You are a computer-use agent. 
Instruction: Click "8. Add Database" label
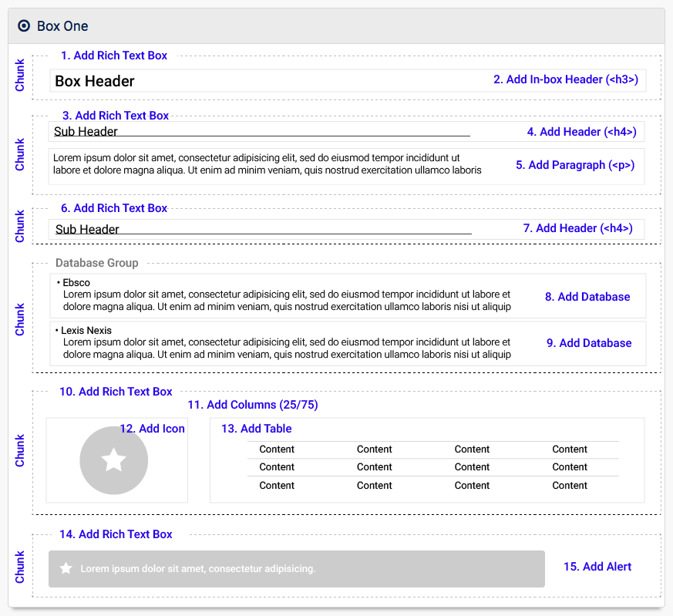coord(587,297)
